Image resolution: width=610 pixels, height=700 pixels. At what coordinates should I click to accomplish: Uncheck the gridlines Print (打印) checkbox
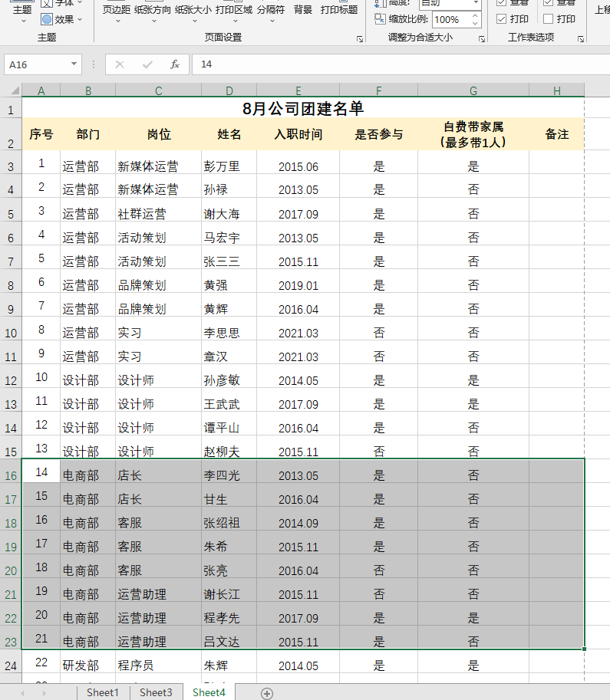[501, 18]
